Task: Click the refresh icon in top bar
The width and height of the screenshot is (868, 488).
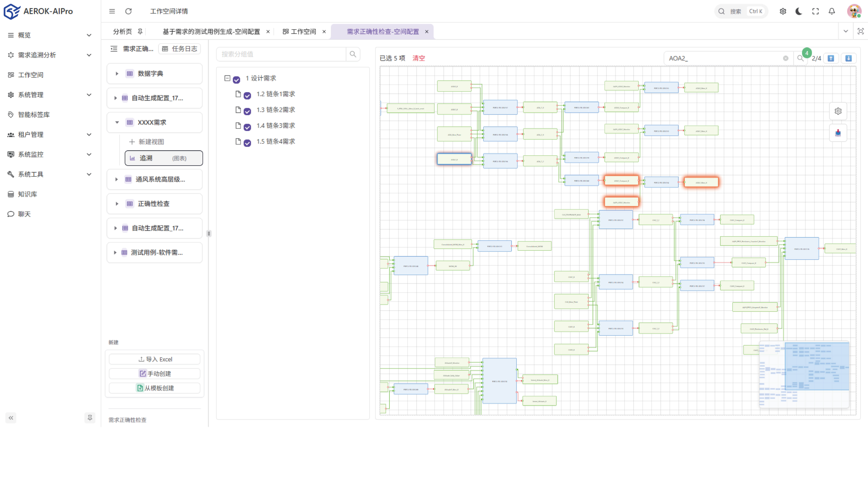Action: point(128,11)
